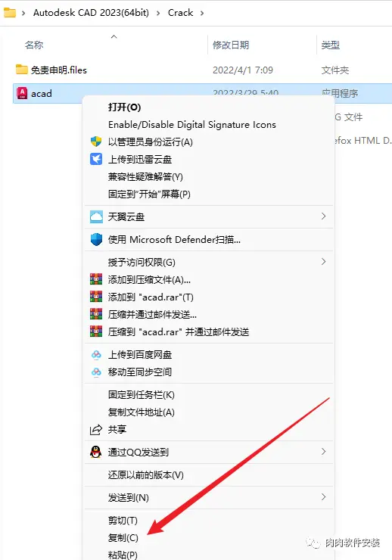Choose 上传到百度网盘
The width and height of the screenshot is (392, 560).
140,355
